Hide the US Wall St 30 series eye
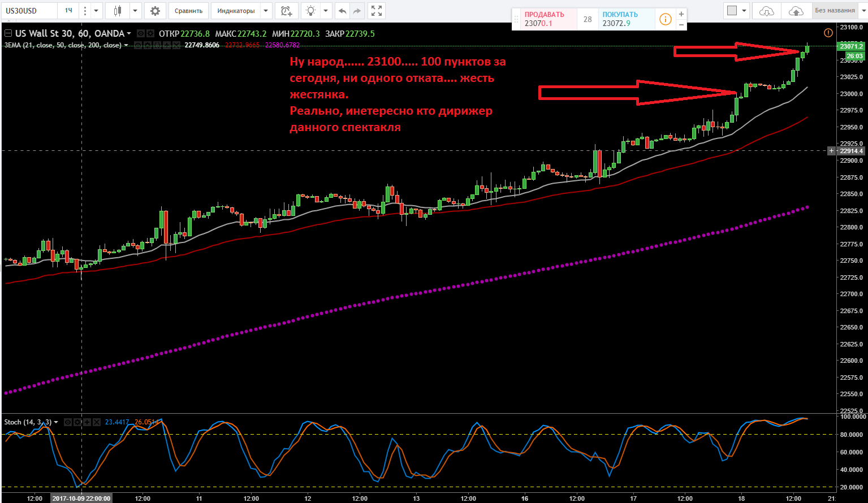The height and width of the screenshot is (503, 868). pos(141,34)
